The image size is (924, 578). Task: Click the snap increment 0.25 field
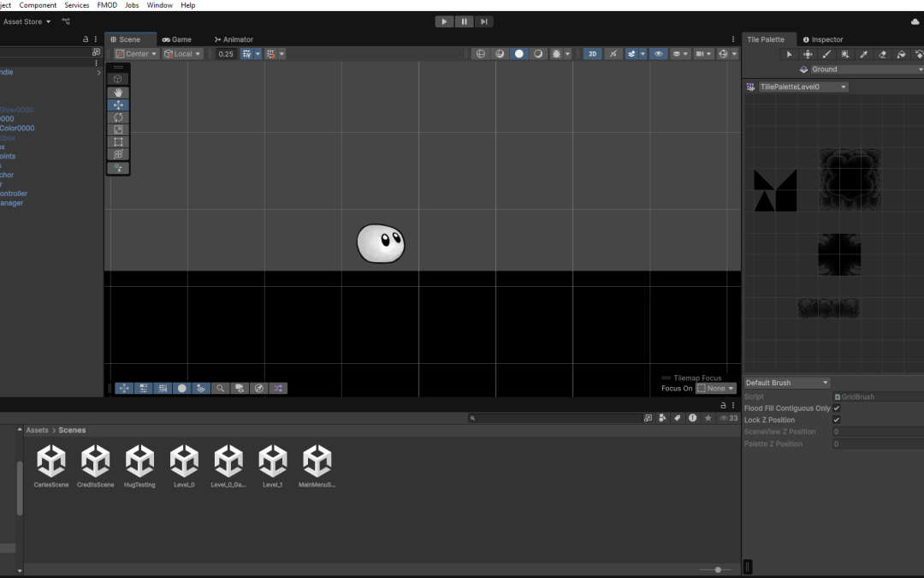coord(226,54)
